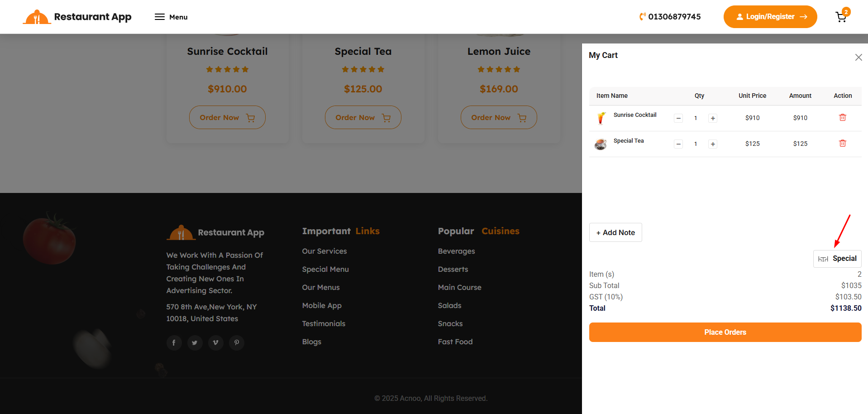Open the Pinterest social icon
This screenshot has width=868, height=414.
(x=236, y=343)
